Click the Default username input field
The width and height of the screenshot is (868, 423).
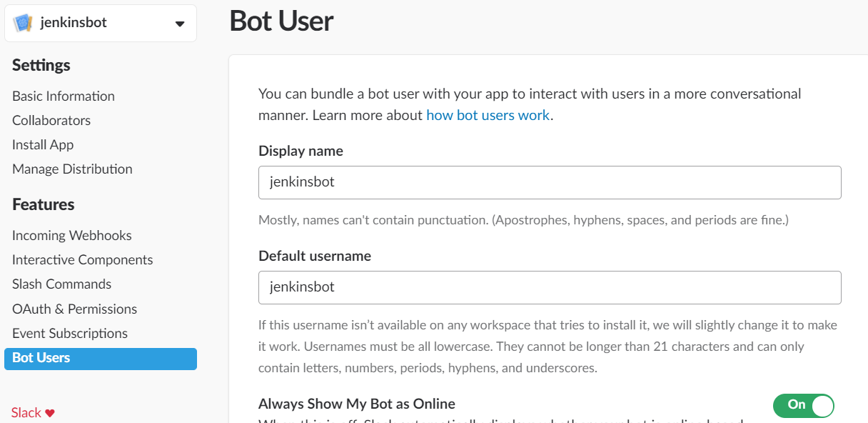coord(550,287)
